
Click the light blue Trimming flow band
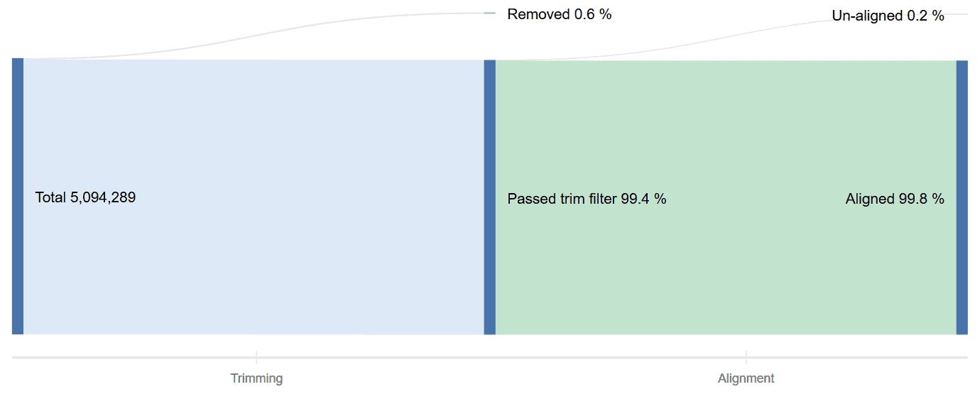coord(254,197)
